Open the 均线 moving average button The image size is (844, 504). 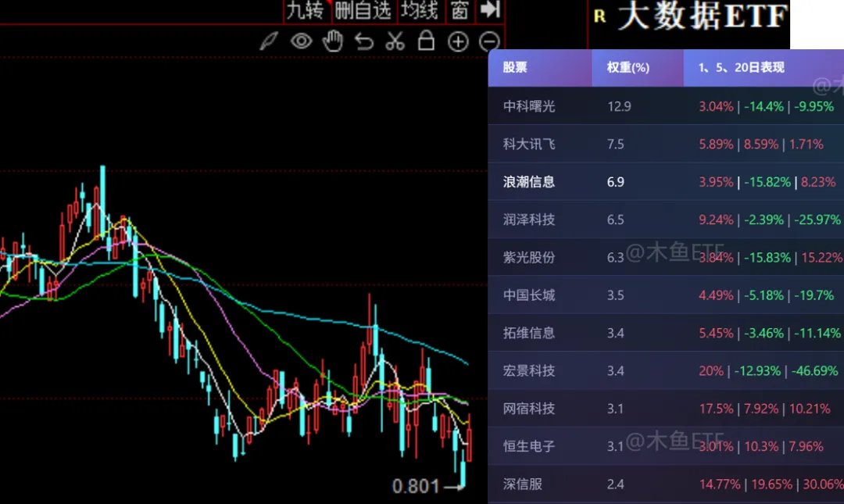click(x=420, y=10)
